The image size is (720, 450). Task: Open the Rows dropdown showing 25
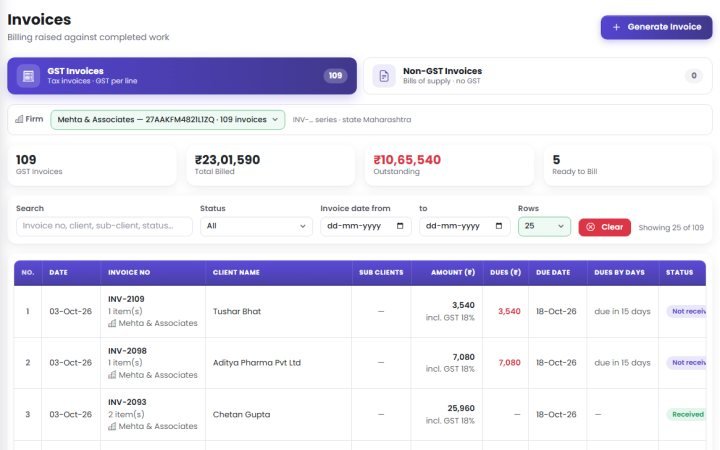pyautogui.click(x=544, y=226)
